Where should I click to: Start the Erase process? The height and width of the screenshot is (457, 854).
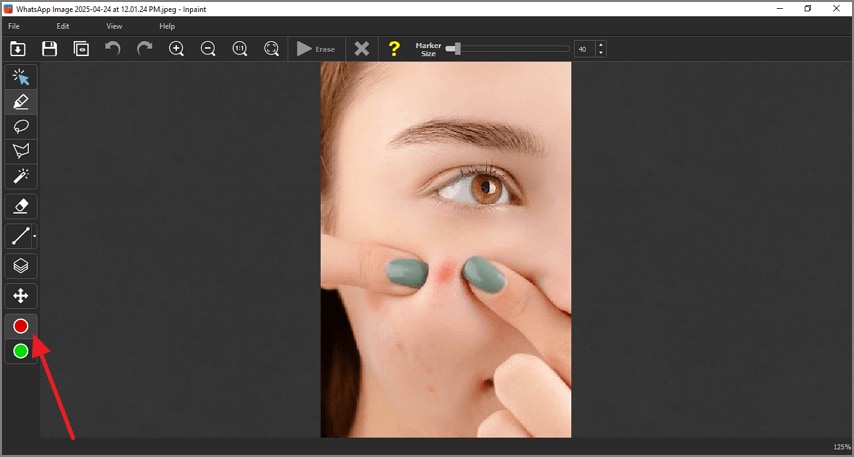316,49
